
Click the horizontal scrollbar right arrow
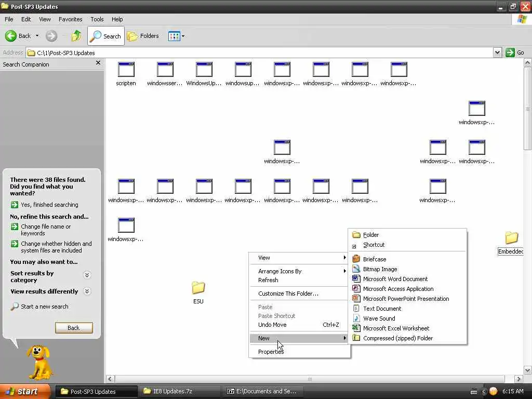tap(518, 379)
